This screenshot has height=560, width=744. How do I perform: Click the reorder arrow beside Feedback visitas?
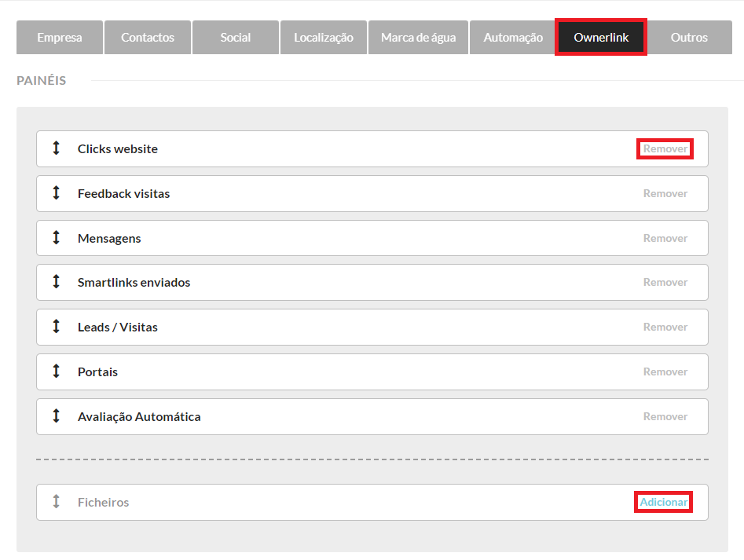click(x=56, y=193)
